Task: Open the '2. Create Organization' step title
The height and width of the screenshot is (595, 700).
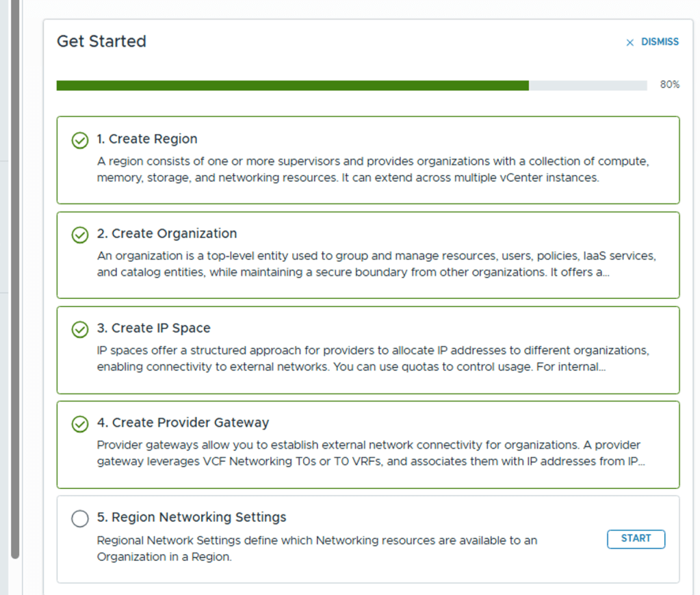Action: point(166,233)
